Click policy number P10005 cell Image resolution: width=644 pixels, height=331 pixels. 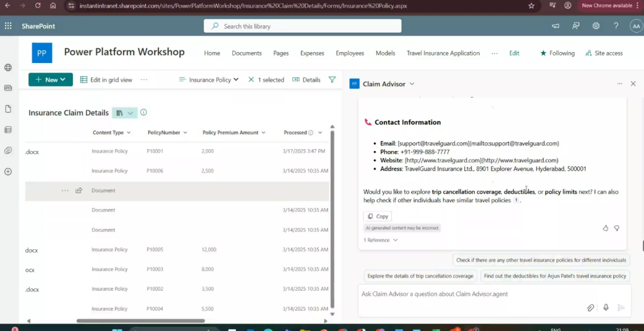pos(155,250)
